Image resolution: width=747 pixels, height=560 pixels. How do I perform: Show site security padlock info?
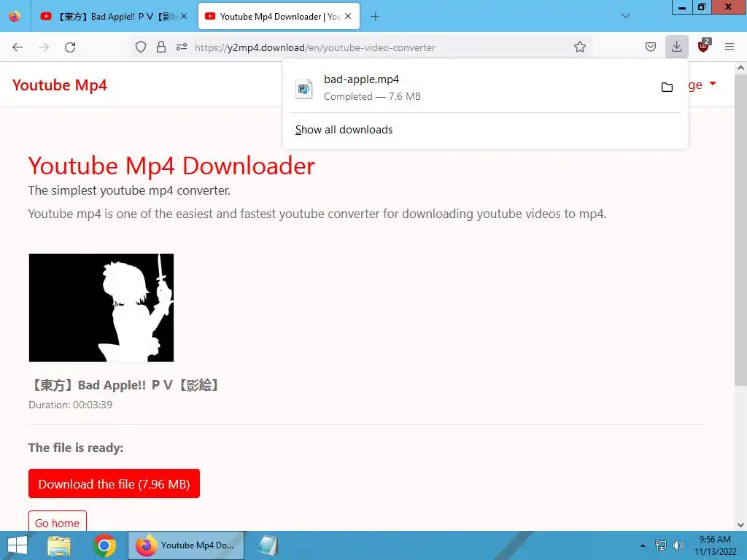(x=161, y=47)
